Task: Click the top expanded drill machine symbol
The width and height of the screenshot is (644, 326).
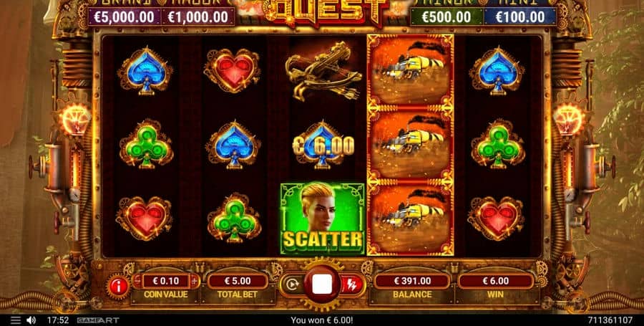Action: click(x=410, y=71)
